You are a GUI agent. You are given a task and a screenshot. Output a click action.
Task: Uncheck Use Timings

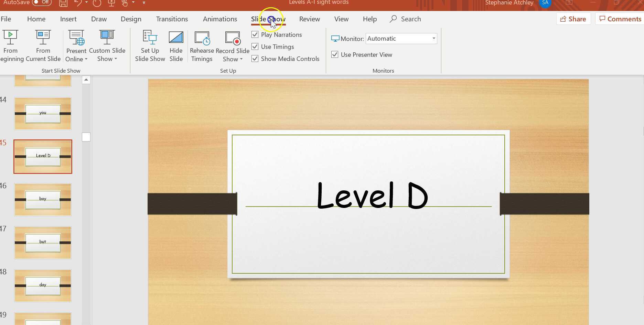tap(255, 46)
